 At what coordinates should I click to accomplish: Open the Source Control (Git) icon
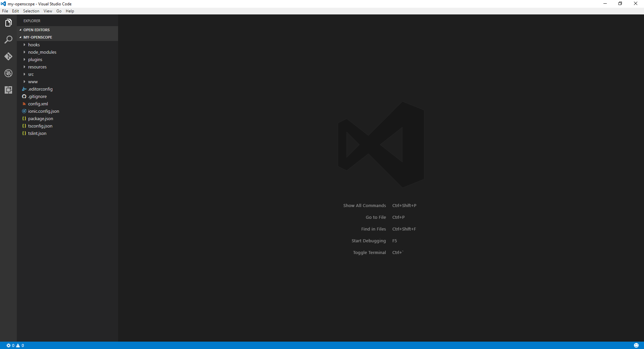tap(8, 56)
